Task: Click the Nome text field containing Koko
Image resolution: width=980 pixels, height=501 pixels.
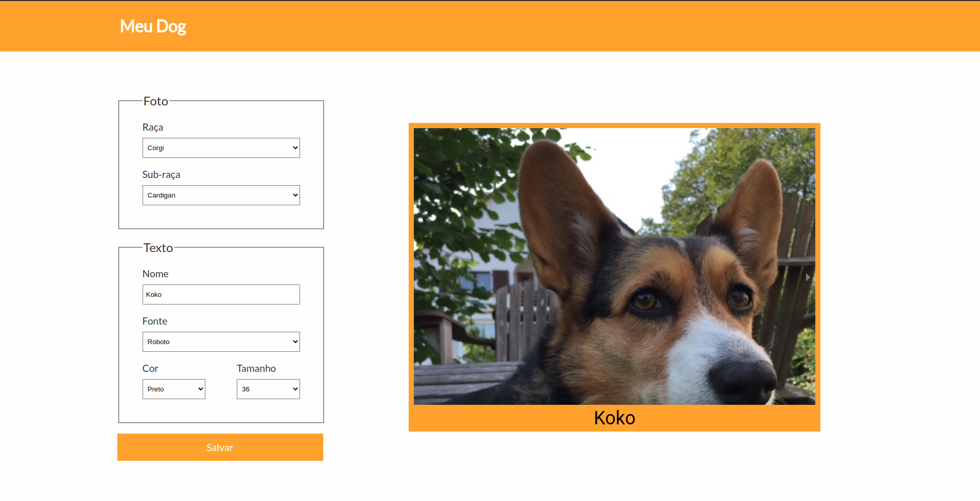Action: pos(221,295)
